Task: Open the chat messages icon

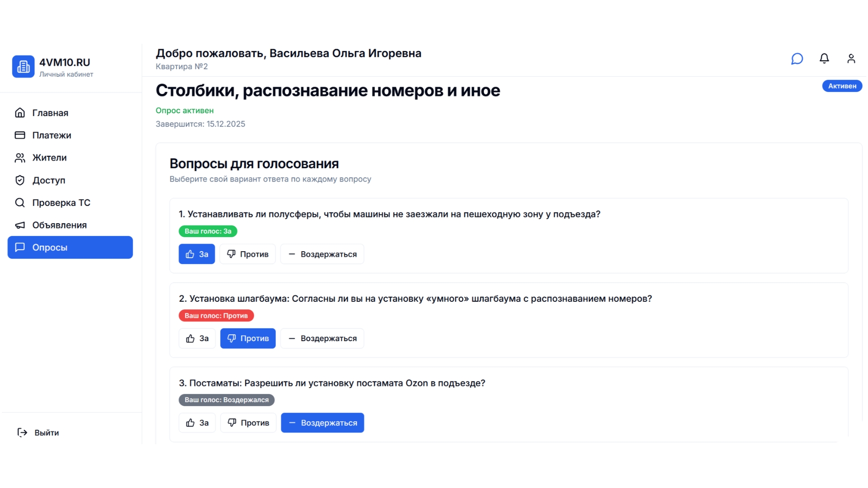Action: pyautogui.click(x=797, y=59)
